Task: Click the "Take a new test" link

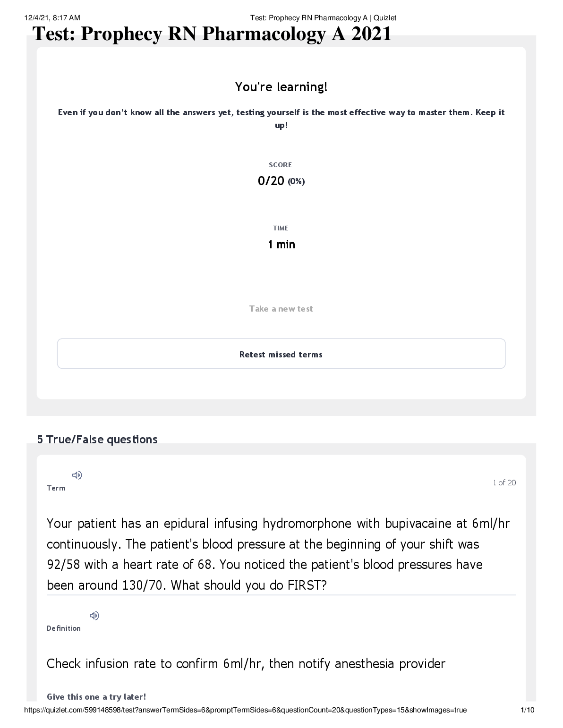Action: pos(281,309)
